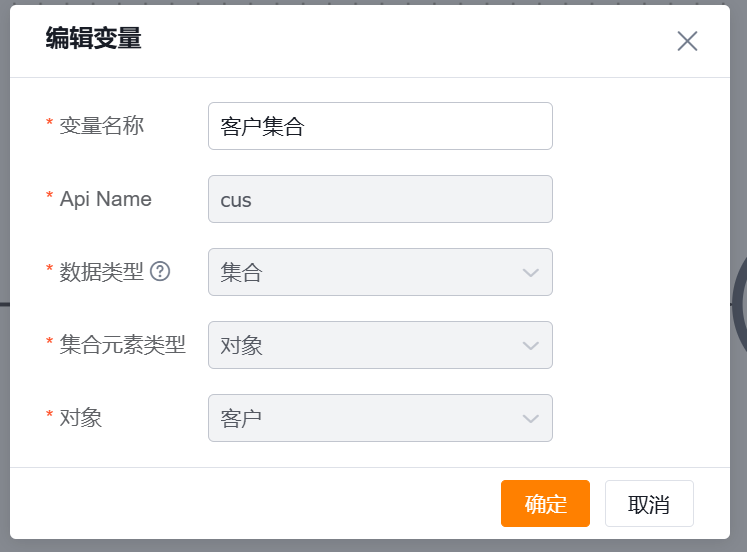Click the 对象 label text
Image resolution: width=747 pixels, height=552 pixels.
tap(81, 417)
